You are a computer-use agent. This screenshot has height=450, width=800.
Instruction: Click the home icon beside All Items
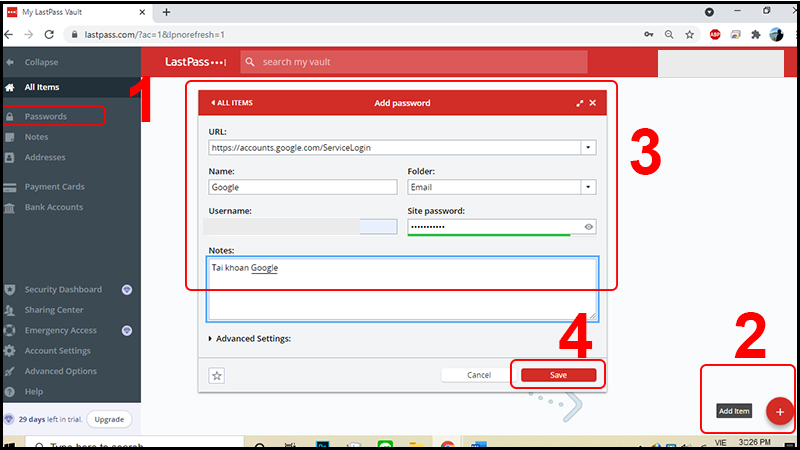click(x=10, y=88)
